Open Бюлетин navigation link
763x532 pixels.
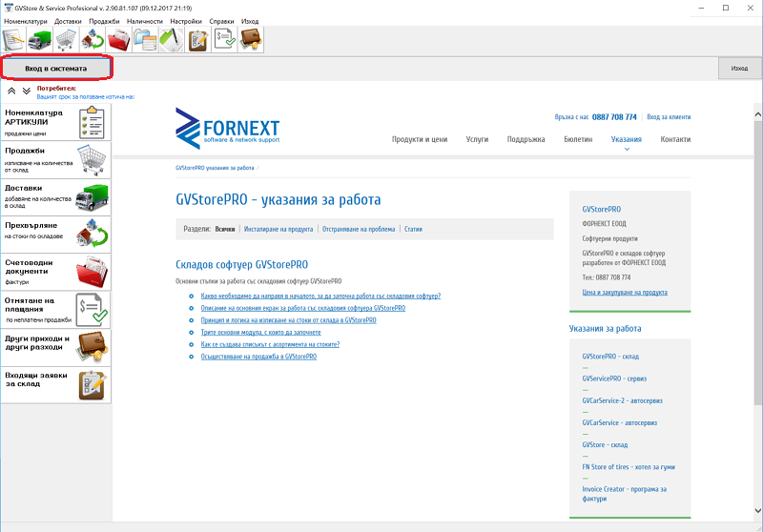point(578,139)
